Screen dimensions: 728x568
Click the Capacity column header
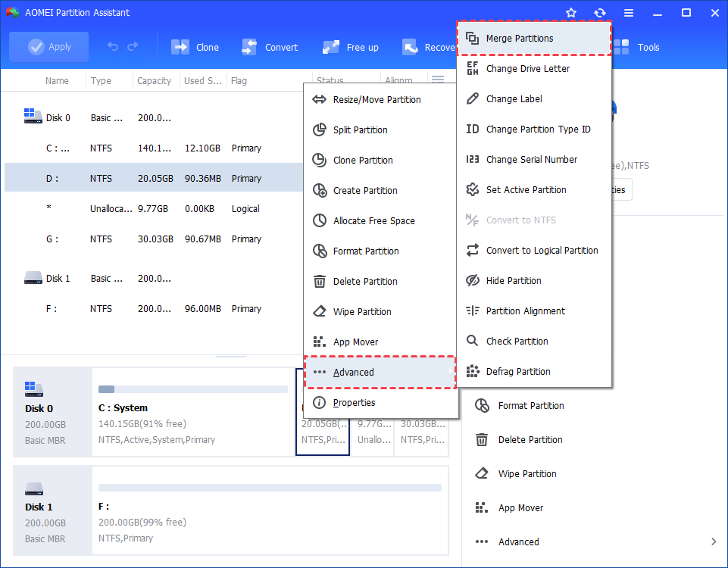(x=154, y=81)
